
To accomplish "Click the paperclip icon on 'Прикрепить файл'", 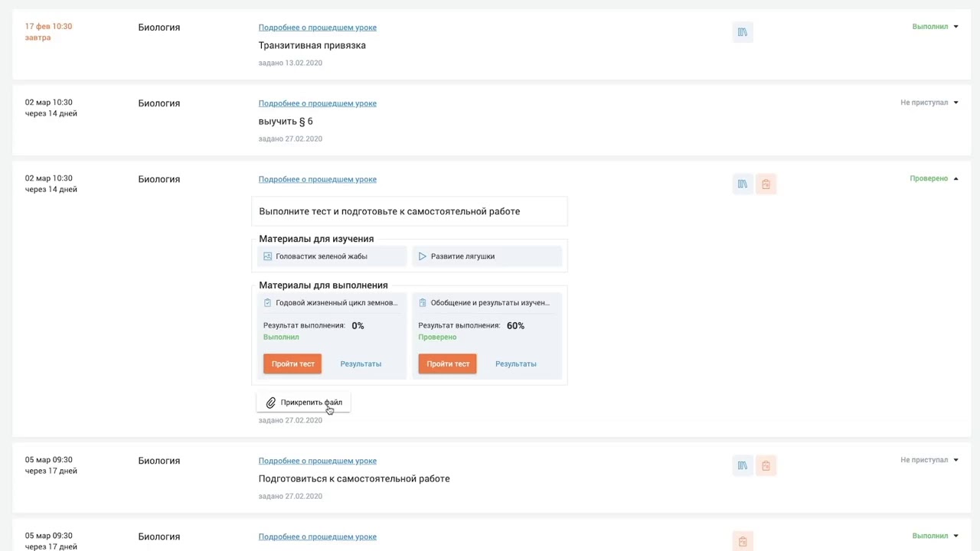I will coord(271,403).
